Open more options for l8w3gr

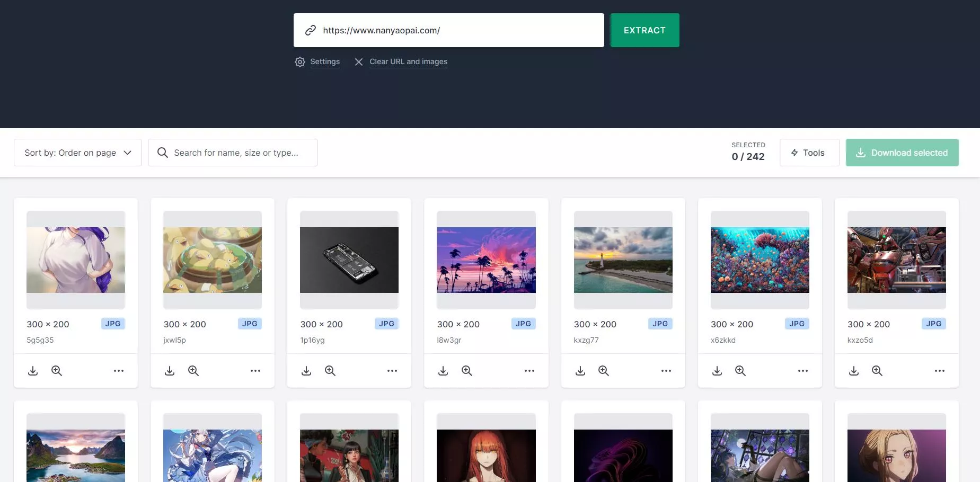coord(529,371)
